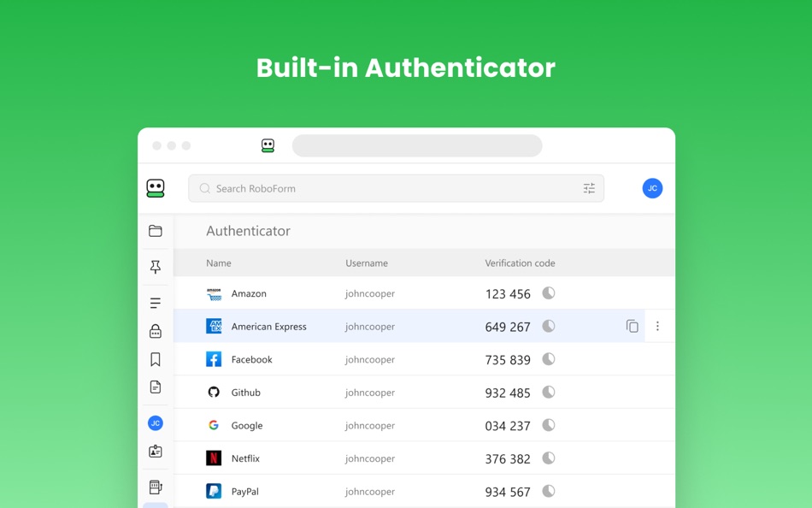
Task: Click Facebook code 735 839
Action: (x=508, y=360)
